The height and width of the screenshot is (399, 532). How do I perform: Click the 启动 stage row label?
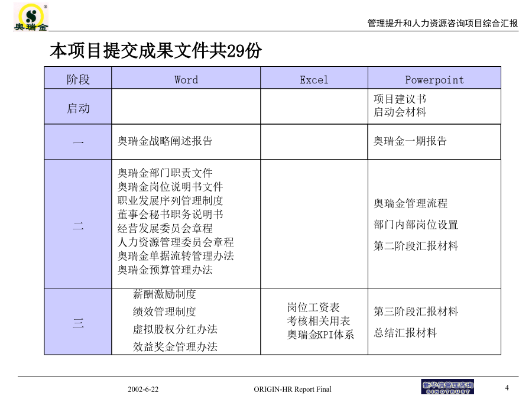coord(78,108)
